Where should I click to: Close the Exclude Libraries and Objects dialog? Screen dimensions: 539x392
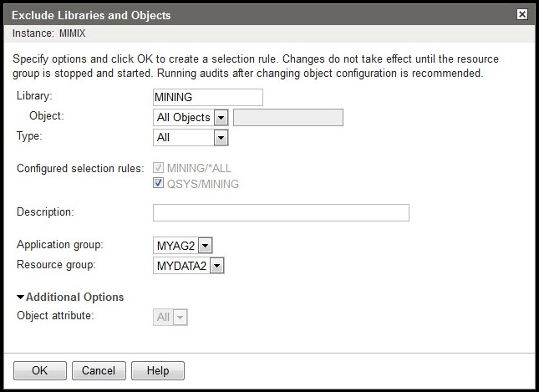pyautogui.click(x=522, y=14)
